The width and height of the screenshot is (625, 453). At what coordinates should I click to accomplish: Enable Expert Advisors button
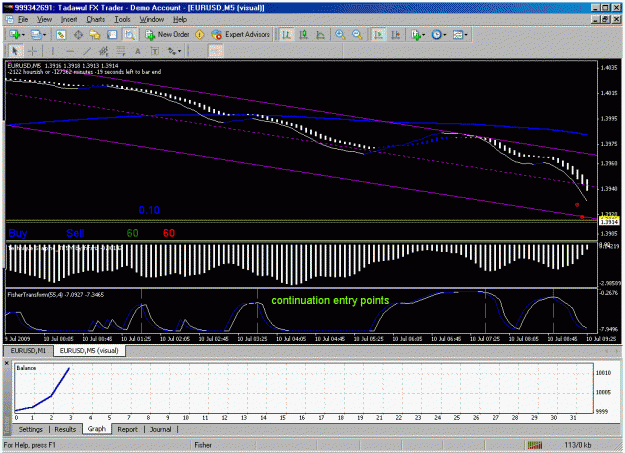[241, 35]
